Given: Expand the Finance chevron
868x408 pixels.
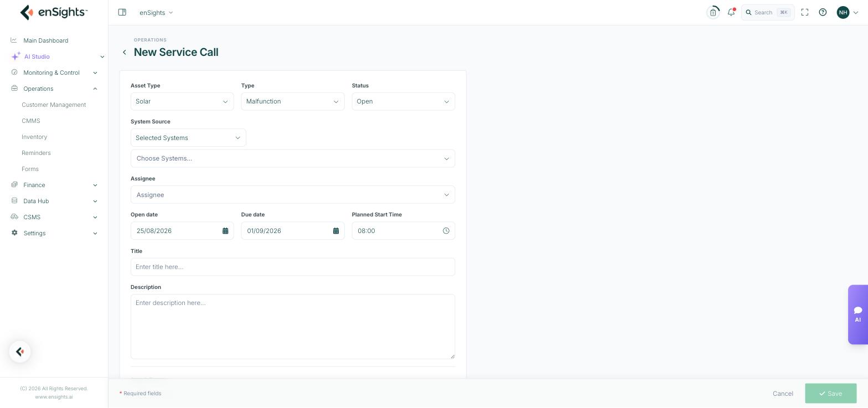Looking at the screenshot, I should click(95, 185).
